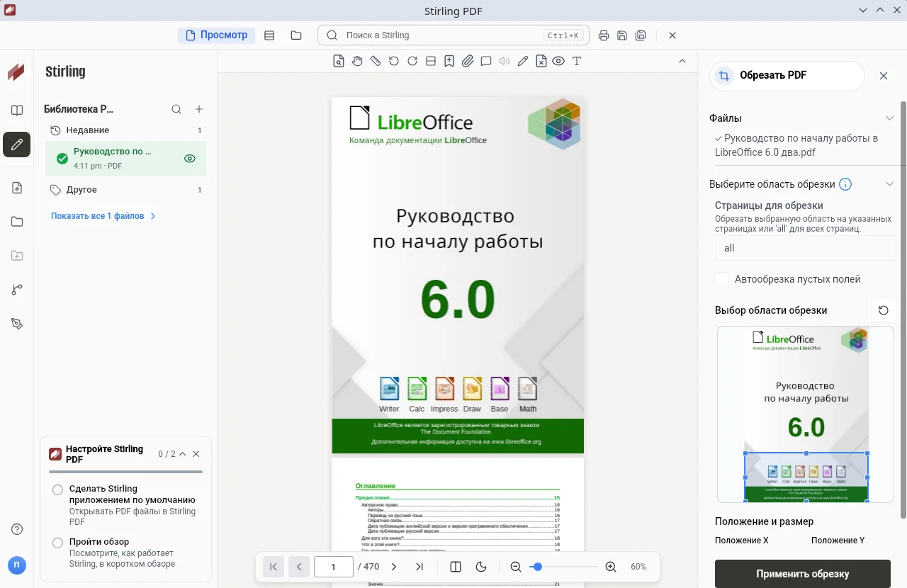Select the pan hand tool
This screenshot has height=588, width=907.
pos(357,61)
